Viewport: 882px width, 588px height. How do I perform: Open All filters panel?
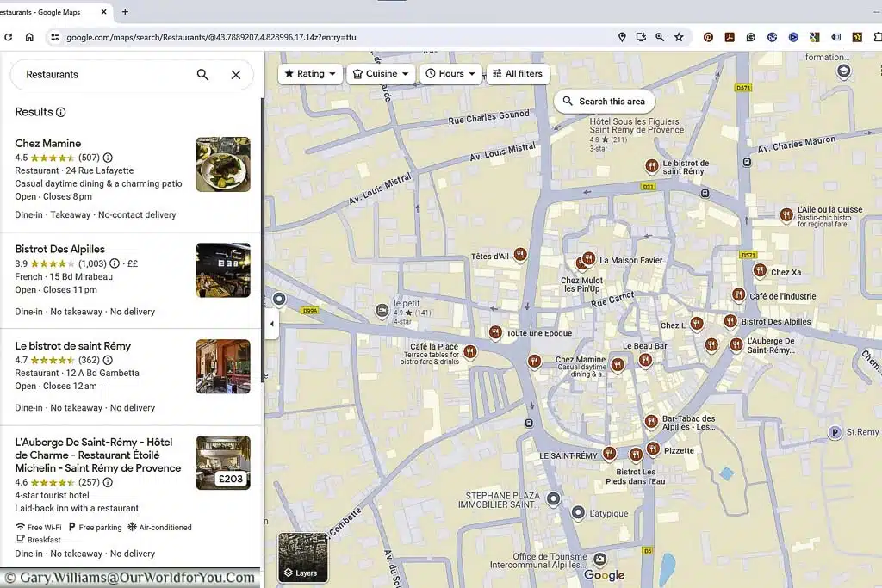tap(518, 74)
